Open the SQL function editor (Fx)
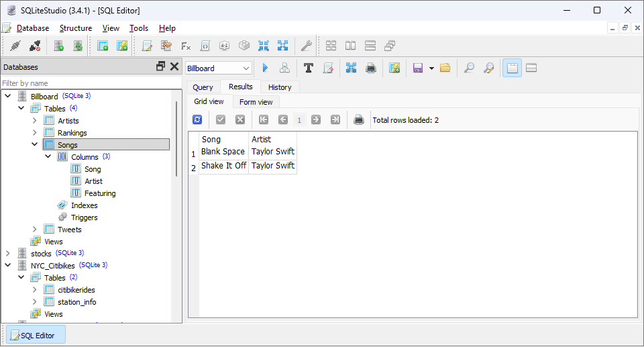 coord(186,46)
